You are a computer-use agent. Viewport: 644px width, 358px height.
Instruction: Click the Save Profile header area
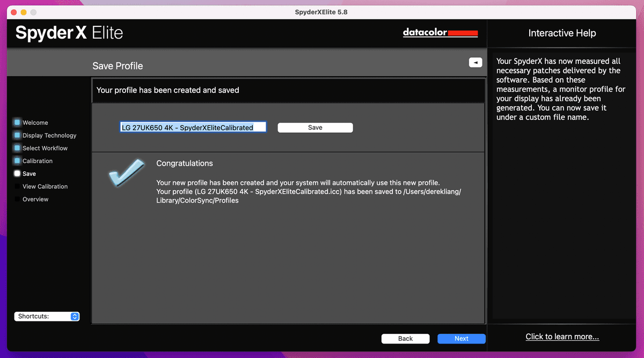(117, 65)
